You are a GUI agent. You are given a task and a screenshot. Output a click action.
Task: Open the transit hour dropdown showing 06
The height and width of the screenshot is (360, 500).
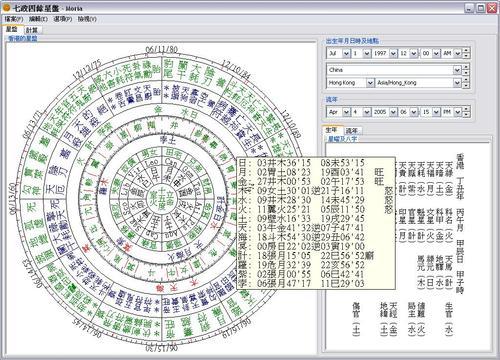414,112
